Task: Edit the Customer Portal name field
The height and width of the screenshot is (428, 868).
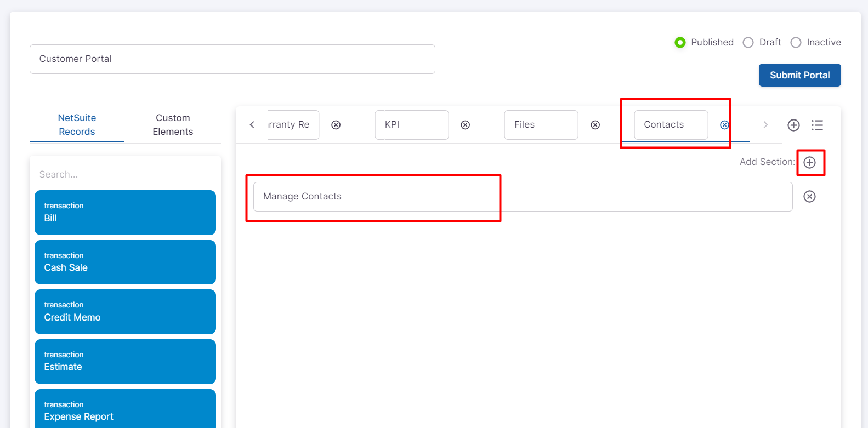Action: [232, 59]
